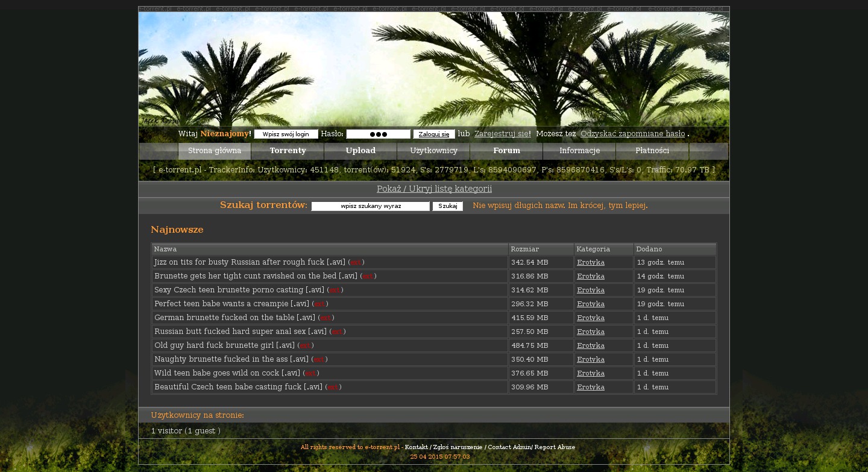
Task: Click the login username field
Action: click(x=286, y=134)
